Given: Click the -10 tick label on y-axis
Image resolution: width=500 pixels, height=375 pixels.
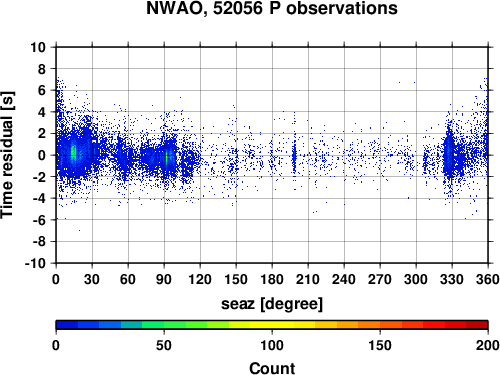Looking at the screenshot, I should [x=35, y=263].
